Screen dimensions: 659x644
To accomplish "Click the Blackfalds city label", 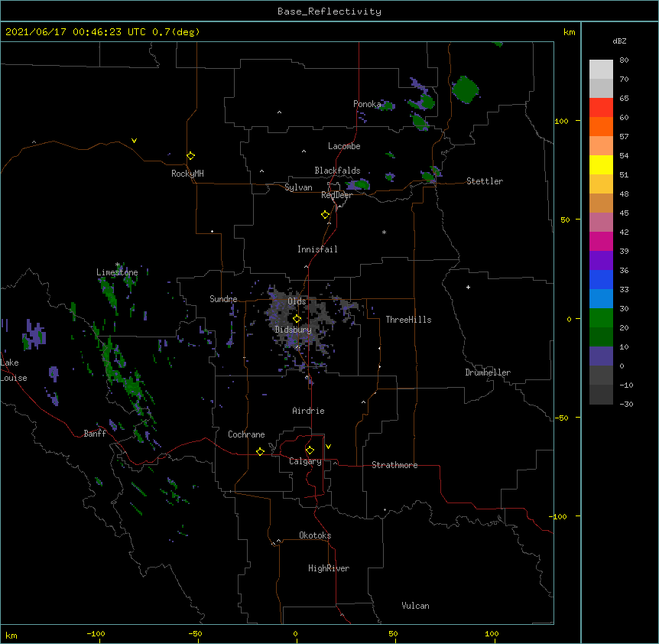I will [x=337, y=171].
